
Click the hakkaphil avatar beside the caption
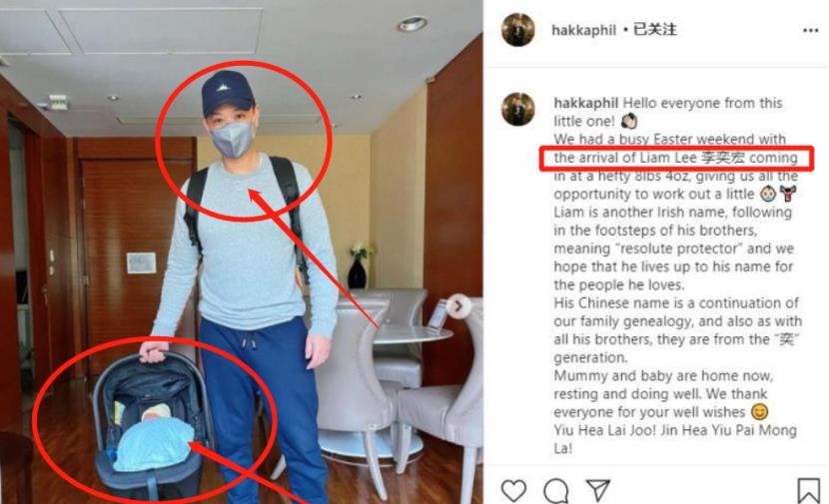tap(518, 109)
